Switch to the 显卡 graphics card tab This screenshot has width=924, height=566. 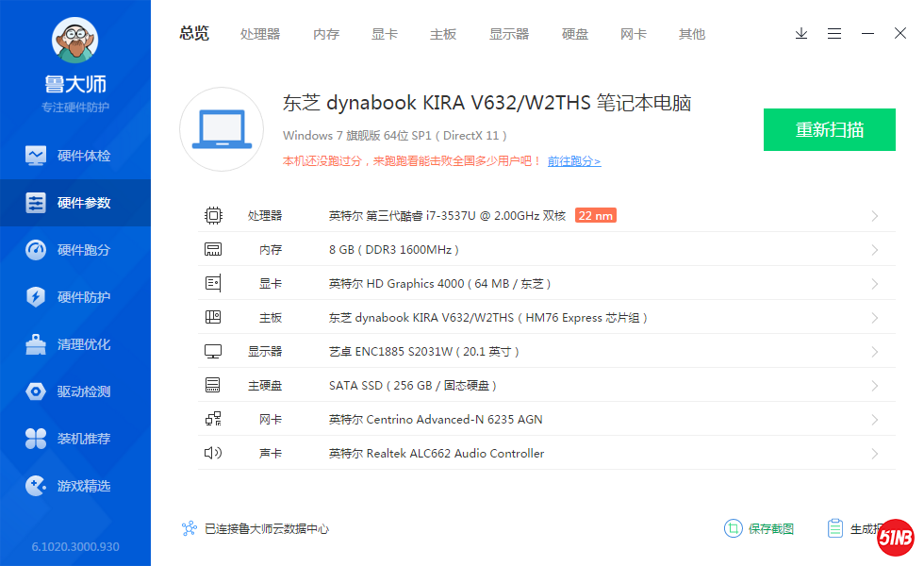[x=385, y=34]
